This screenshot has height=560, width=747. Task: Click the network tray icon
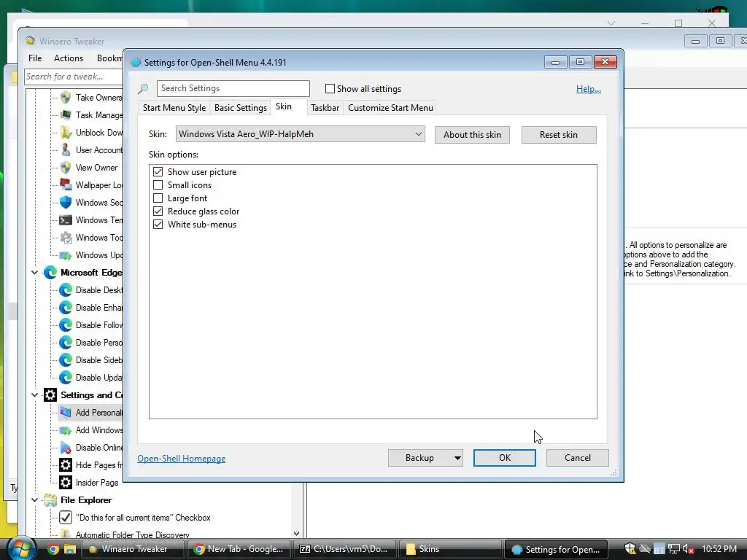pos(673,549)
